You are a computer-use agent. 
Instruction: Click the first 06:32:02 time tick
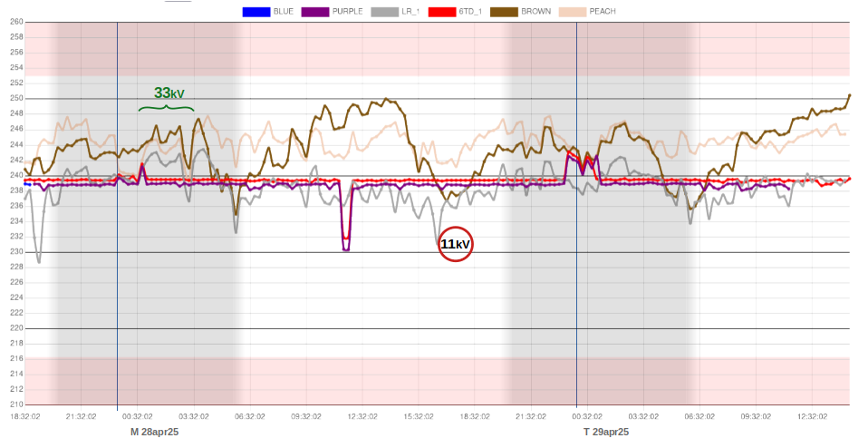tap(250, 416)
